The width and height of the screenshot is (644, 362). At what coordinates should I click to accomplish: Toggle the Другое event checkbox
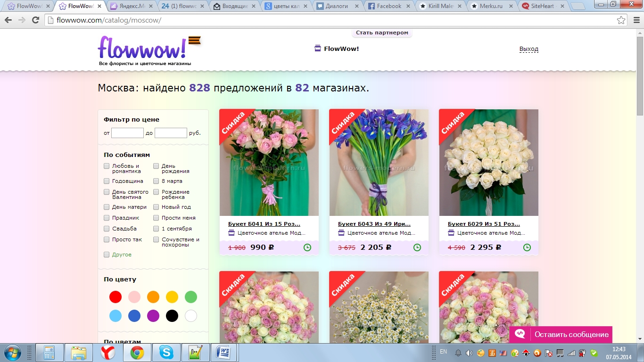click(x=107, y=255)
